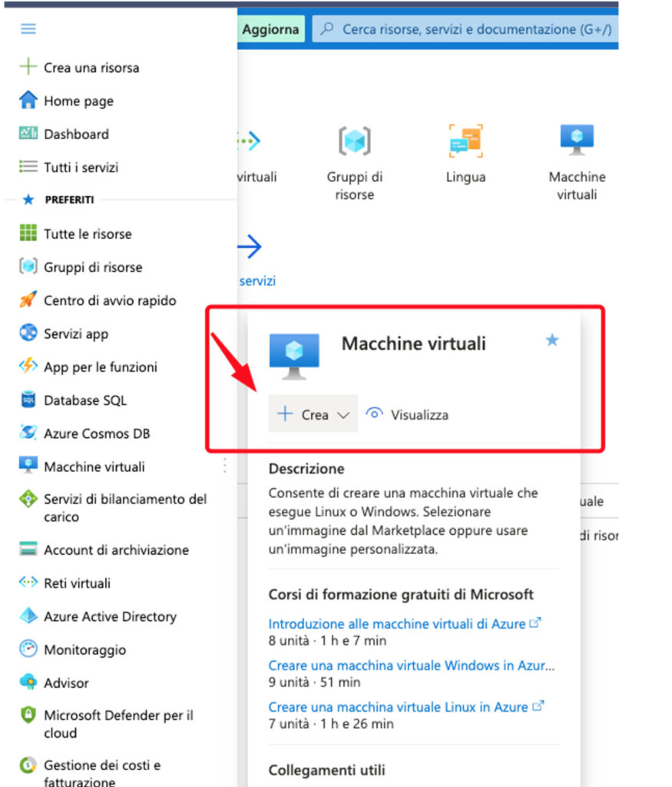
Task: Open the three-dot handle beside Macchine virtuali
Action: pos(225,466)
